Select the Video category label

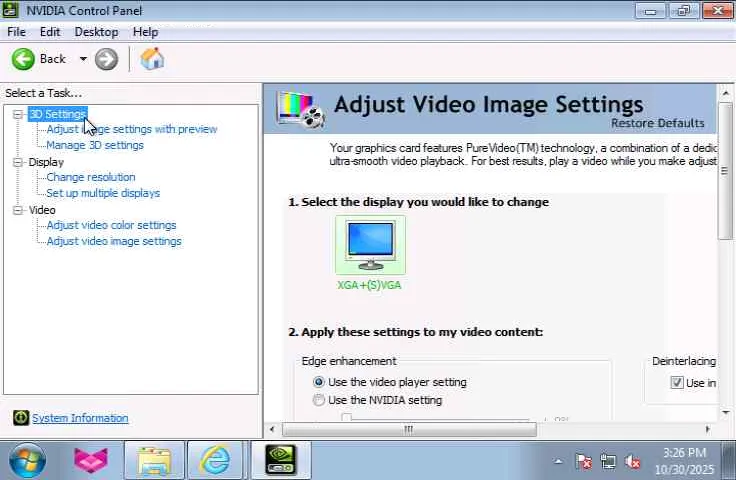[x=42, y=210]
